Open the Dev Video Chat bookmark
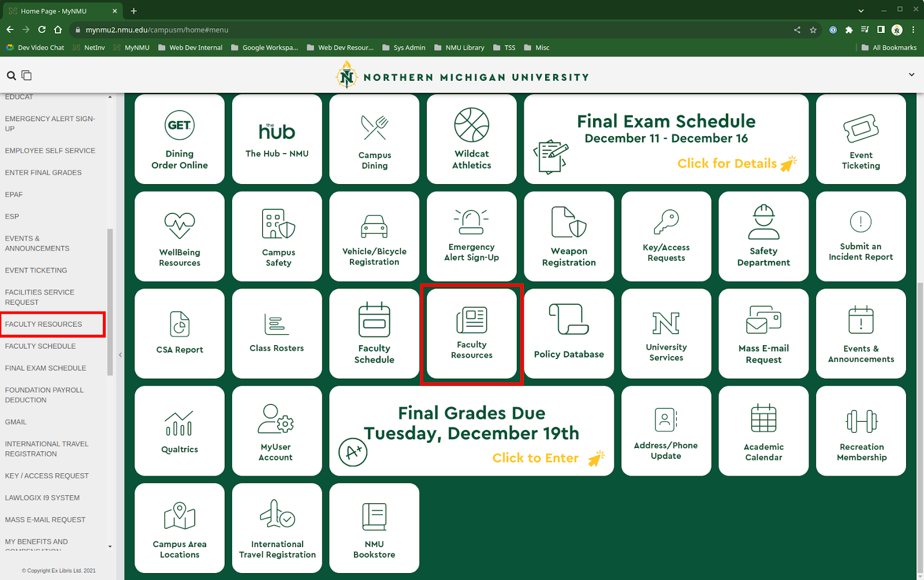 click(x=35, y=48)
